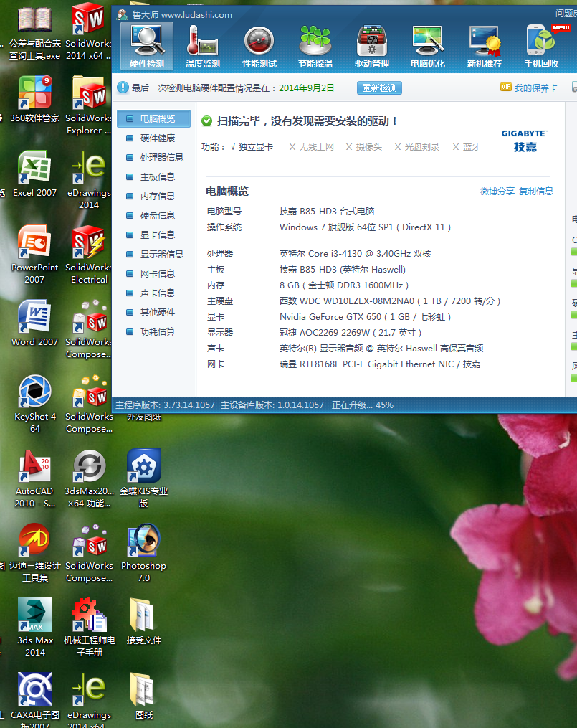Image resolution: width=577 pixels, height=728 pixels.
Task: Open 3ds Max 2014 desktop shortcut
Action: [35, 628]
